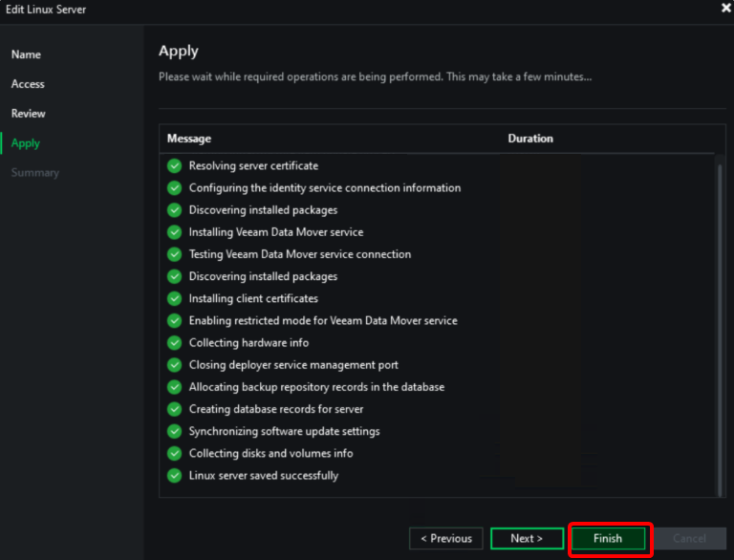Open the Name step in the wizard sidebar
The width and height of the screenshot is (734, 560).
pyautogui.click(x=26, y=55)
